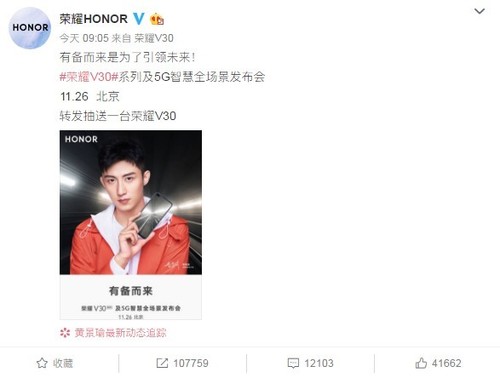The image size is (500, 378).
Task: Open the HONOR profile avatar
Action: 30,28
